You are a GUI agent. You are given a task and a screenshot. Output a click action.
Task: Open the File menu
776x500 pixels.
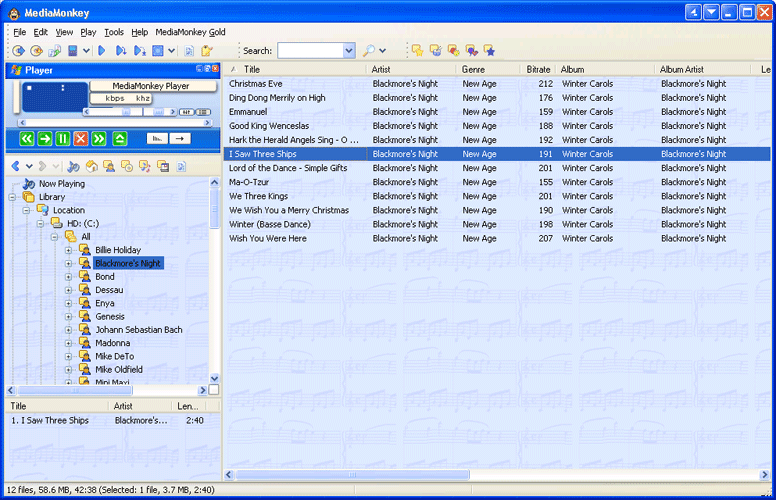click(20, 32)
